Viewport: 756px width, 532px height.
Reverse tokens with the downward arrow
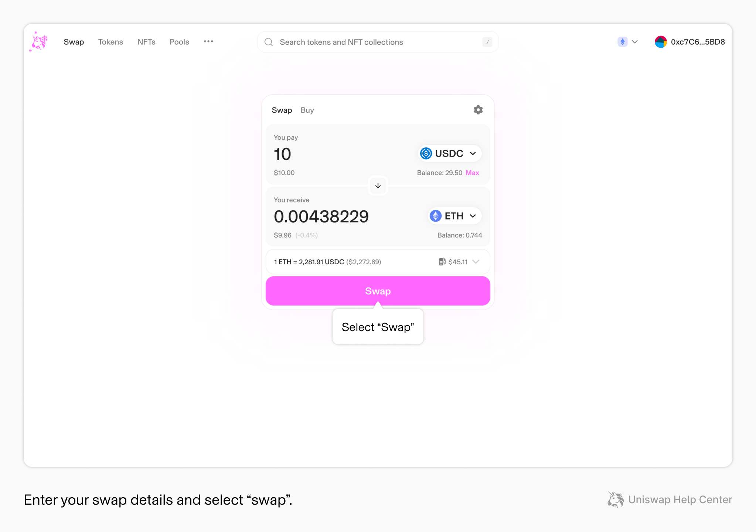[x=378, y=186]
